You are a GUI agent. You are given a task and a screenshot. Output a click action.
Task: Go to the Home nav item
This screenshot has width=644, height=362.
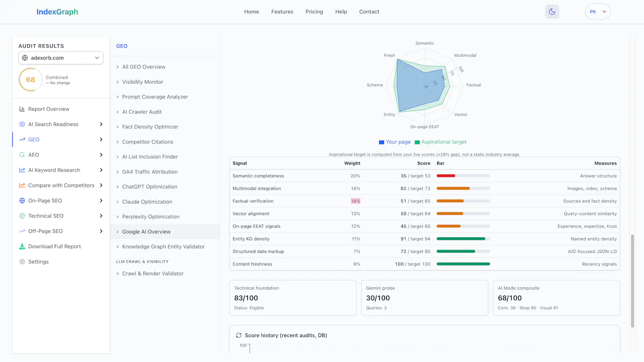click(x=252, y=12)
